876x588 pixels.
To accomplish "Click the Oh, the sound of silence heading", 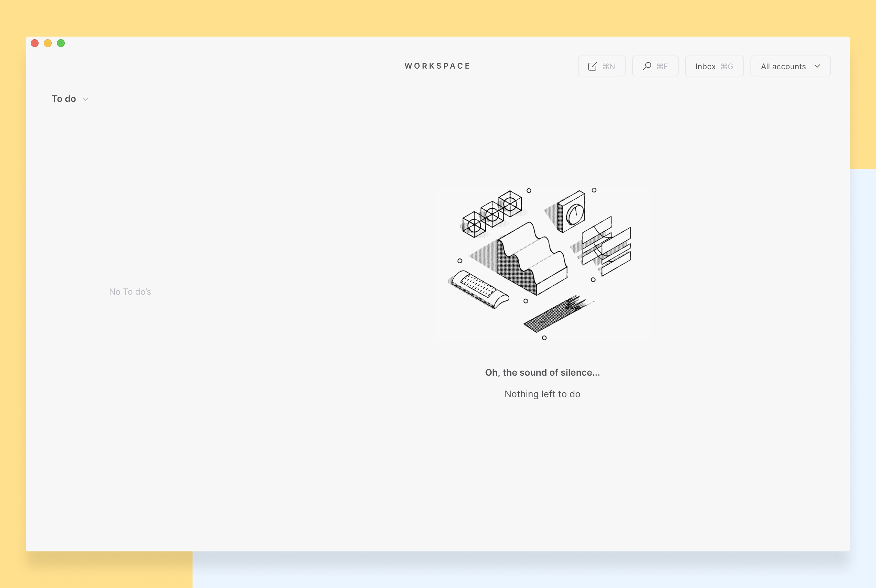I will pyautogui.click(x=542, y=372).
